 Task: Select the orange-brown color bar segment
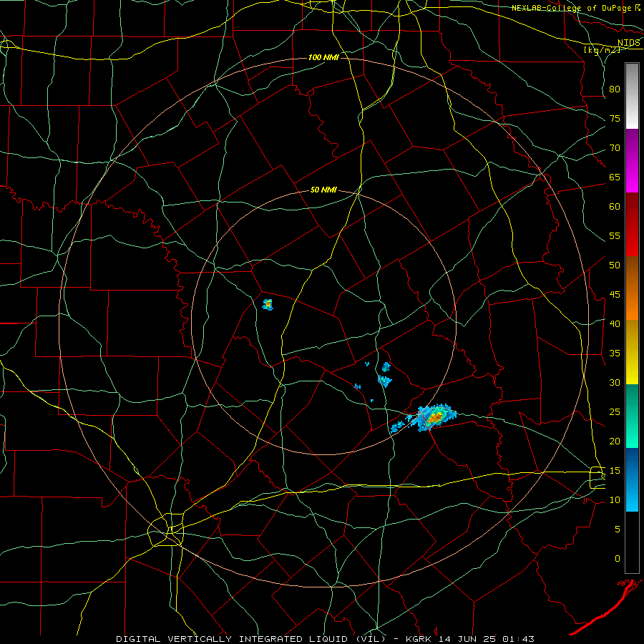632,288
